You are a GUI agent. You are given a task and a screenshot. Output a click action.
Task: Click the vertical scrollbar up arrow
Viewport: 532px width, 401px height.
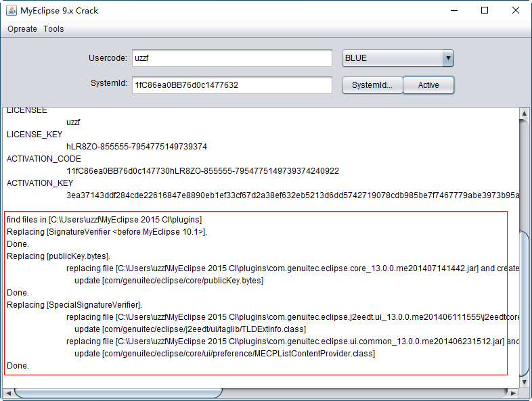click(525, 112)
